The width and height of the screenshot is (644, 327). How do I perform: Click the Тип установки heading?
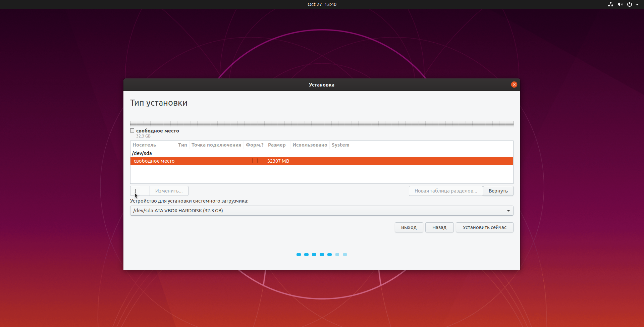click(x=159, y=103)
